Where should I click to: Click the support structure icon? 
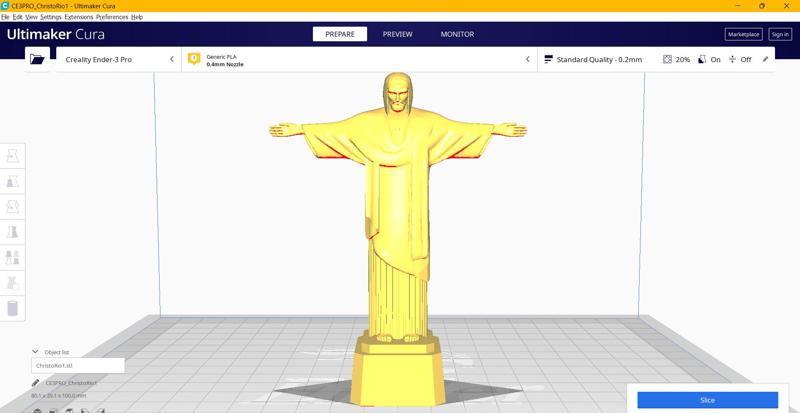(703, 59)
